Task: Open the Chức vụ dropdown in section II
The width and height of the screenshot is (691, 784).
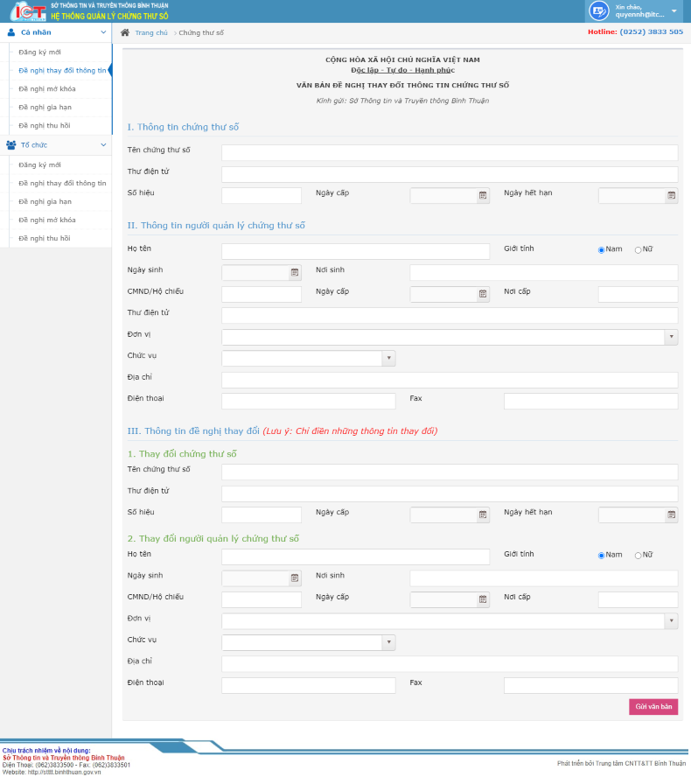Action: point(389,359)
